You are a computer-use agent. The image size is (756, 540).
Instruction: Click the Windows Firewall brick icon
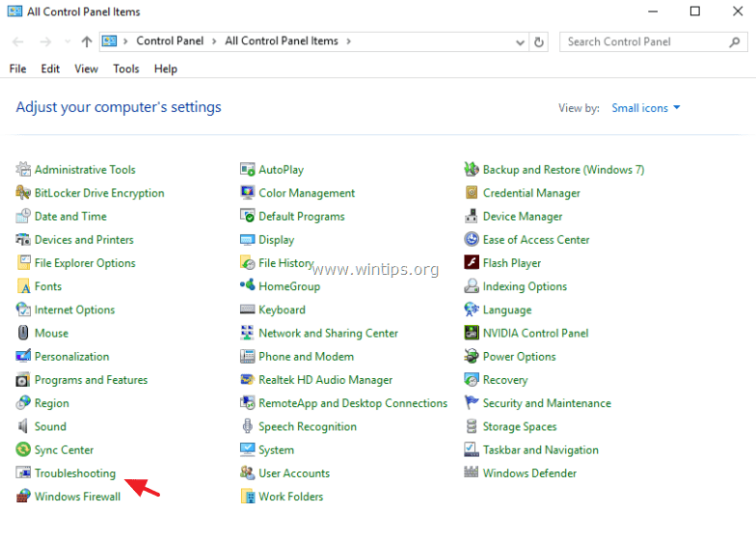(23, 496)
